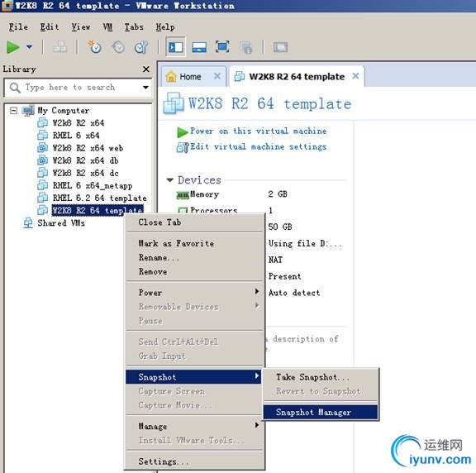Viewport: 476px width, 473px height.
Task: Open the File menu
Action: click(18, 27)
